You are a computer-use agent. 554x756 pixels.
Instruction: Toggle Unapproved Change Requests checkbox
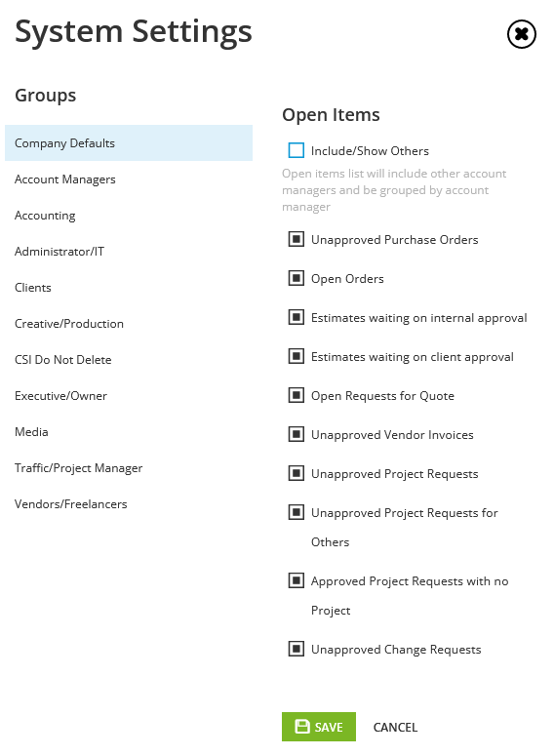coord(297,649)
